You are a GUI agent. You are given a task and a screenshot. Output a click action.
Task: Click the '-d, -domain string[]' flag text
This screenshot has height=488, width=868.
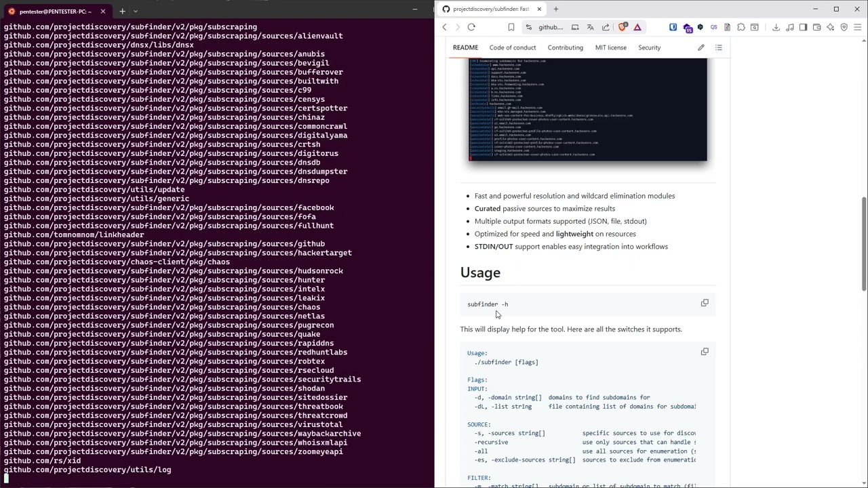(508, 398)
